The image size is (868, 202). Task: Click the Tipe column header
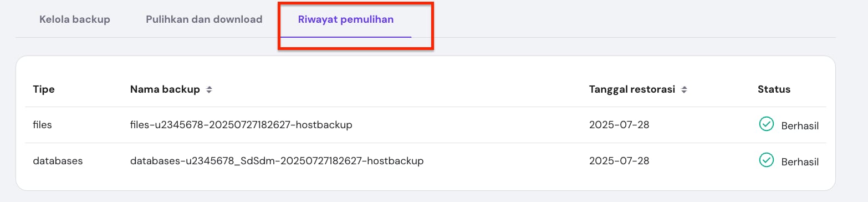(x=44, y=89)
